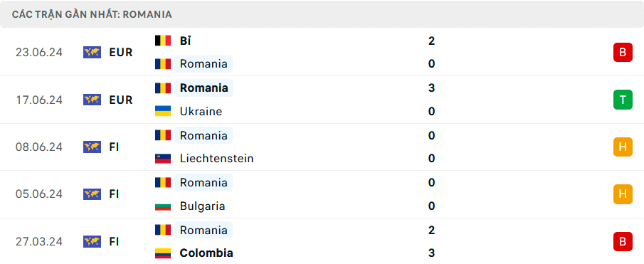Click the EUR label on 17.06.24 match
This screenshot has height=264, width=644.
pos(121,100)
